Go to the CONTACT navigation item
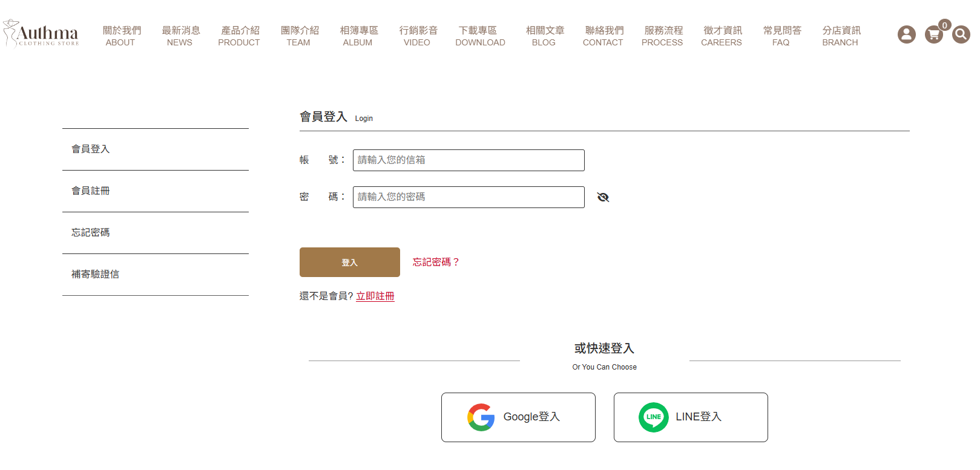 603,36
